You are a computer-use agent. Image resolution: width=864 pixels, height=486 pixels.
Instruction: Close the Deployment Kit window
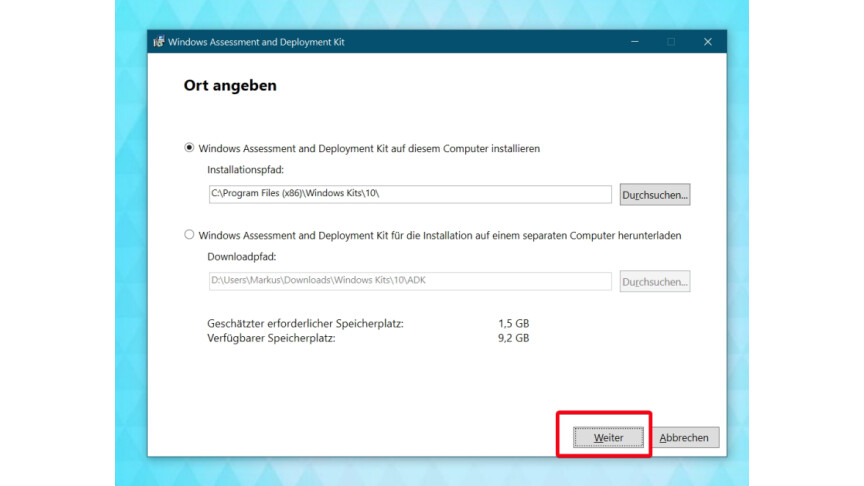pyautogui.click(x=708, y=42)
